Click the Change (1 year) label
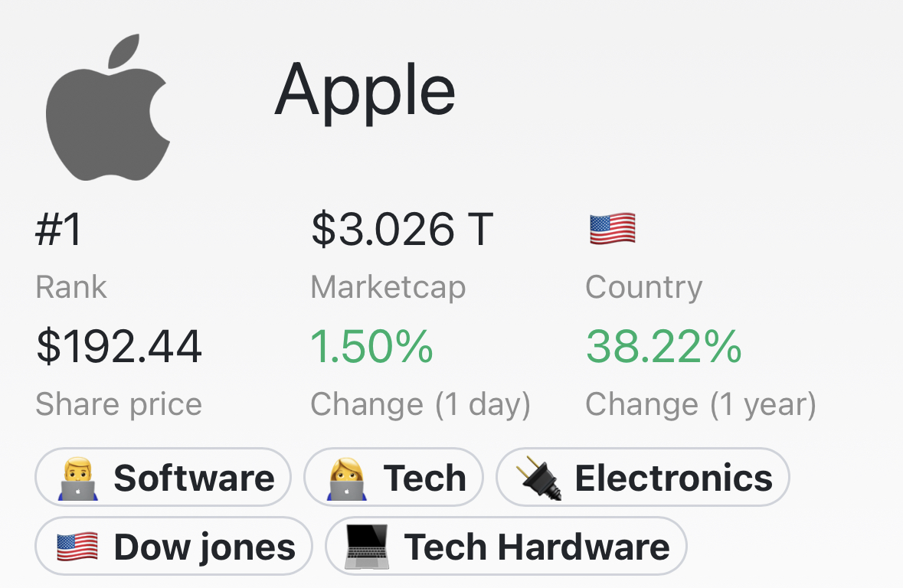 [x=701, y=404]
